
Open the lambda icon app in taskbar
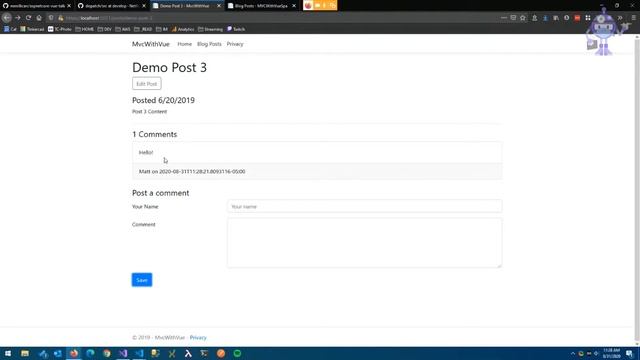point(188,353)
